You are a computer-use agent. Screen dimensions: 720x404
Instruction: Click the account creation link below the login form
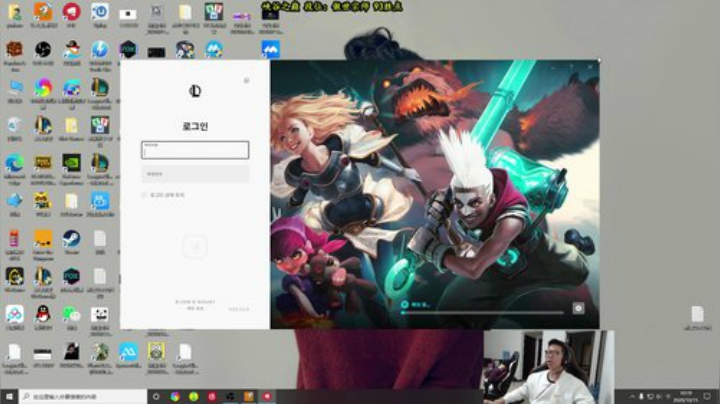point(195,302)
